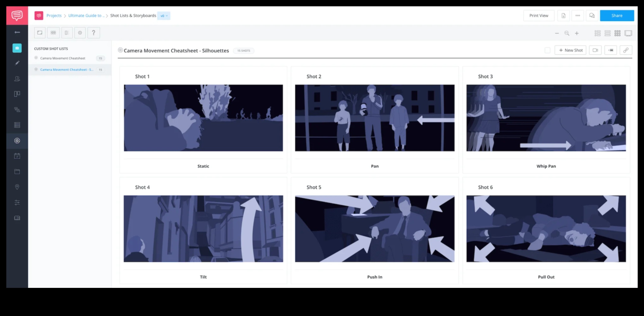The image size is (644, 316).
Task: Click the Share button
Action: 617,15
